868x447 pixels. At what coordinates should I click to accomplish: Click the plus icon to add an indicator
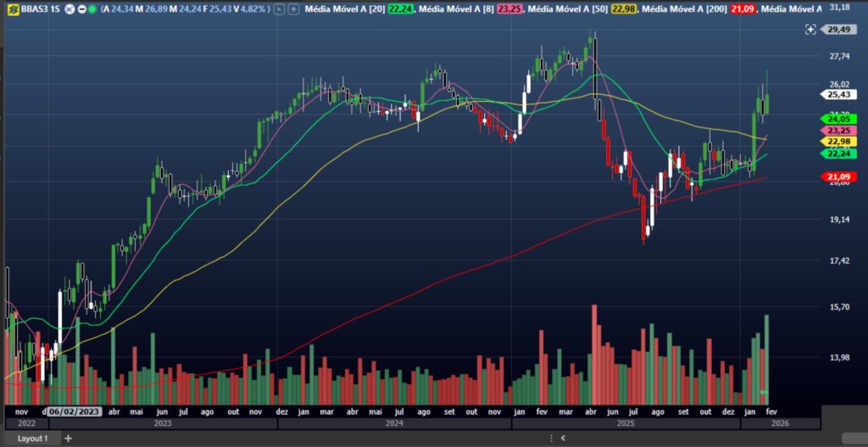pyautogui.click(x=292, y=8)
